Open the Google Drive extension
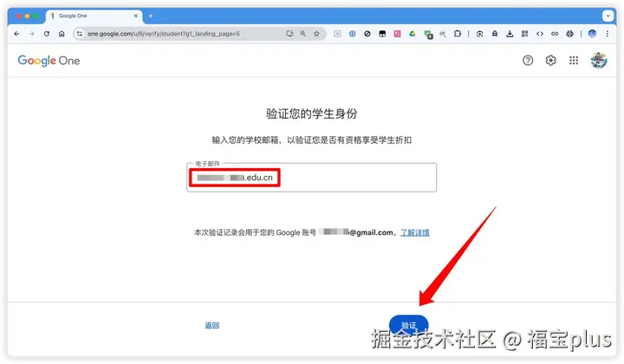Viewport: 624px width, 364px height. pos(413,34)
